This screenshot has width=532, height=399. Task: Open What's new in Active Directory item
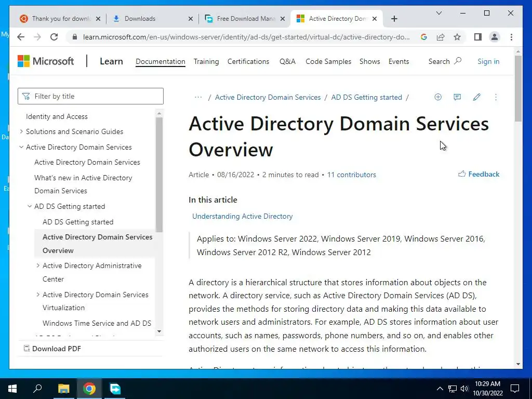click(83, 184)
